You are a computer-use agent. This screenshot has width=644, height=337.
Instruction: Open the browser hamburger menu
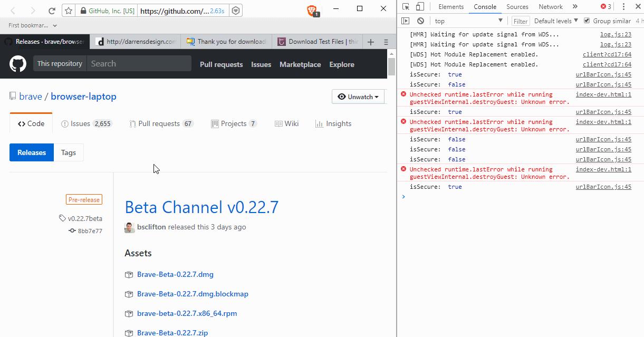pos(386,42)
